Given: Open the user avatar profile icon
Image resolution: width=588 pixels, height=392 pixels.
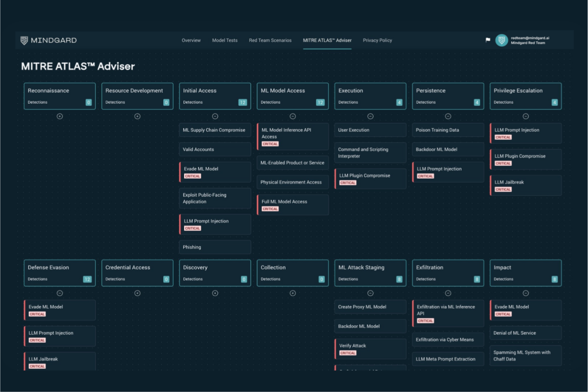Looking at the screenshot, I should click(501, 40).
